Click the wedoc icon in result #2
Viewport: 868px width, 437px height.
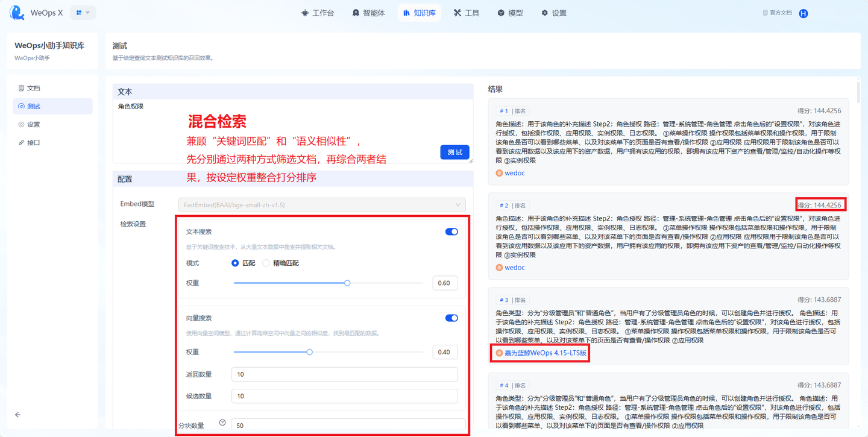499,268
